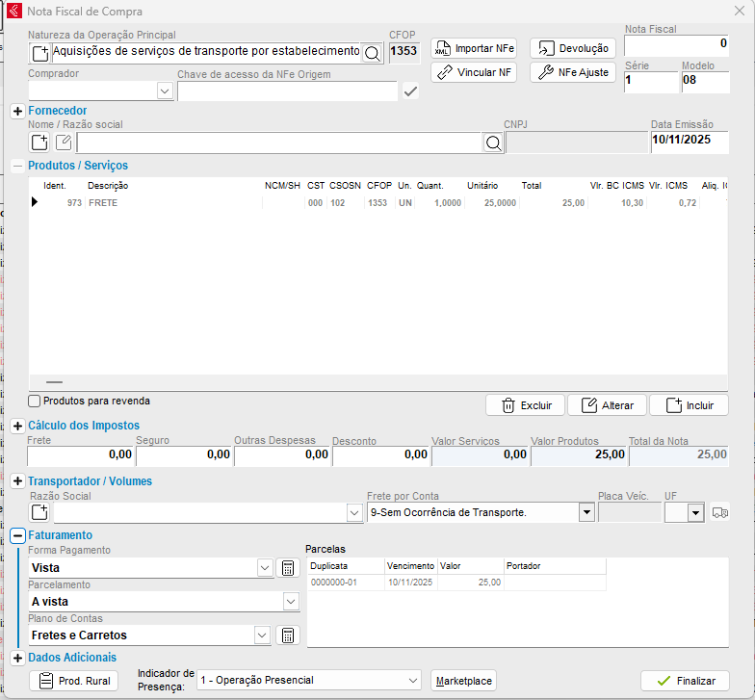The image size is (755, 700).
Task: Click the calculator icon beside Plano de Contas
Action: click(287, 635)
